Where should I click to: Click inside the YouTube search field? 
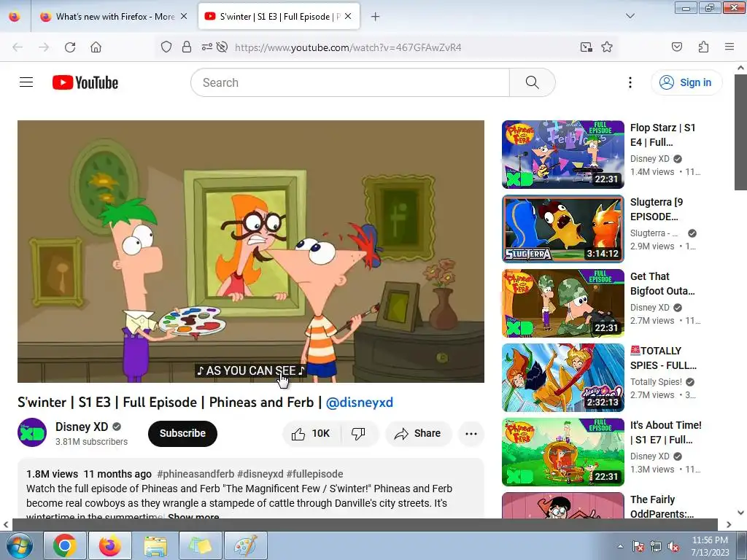[x=350, y=82]
